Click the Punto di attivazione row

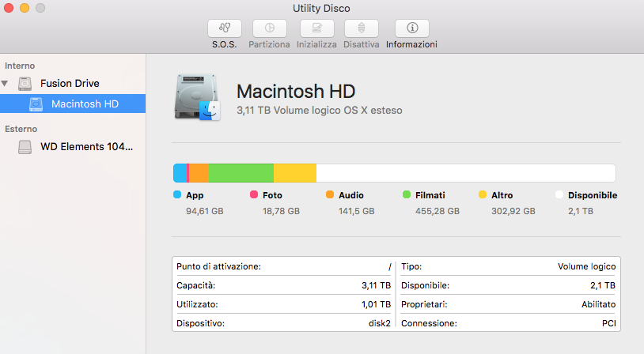(x=284, y=266)
